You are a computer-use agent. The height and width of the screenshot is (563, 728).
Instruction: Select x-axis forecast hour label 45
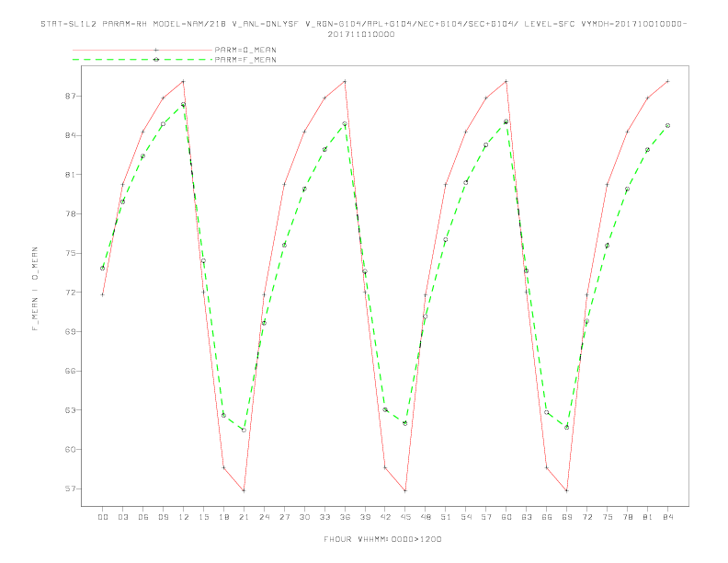pyautogui.click(x=405, y=517)
